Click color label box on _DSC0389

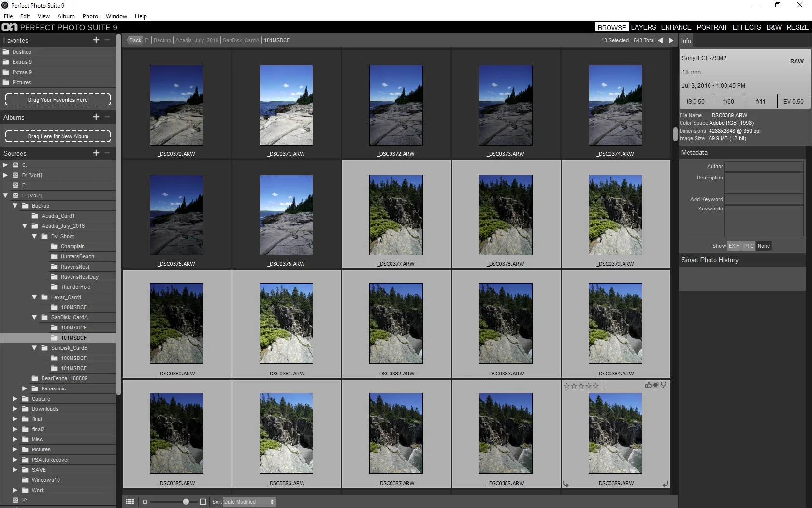pos(603,386)
